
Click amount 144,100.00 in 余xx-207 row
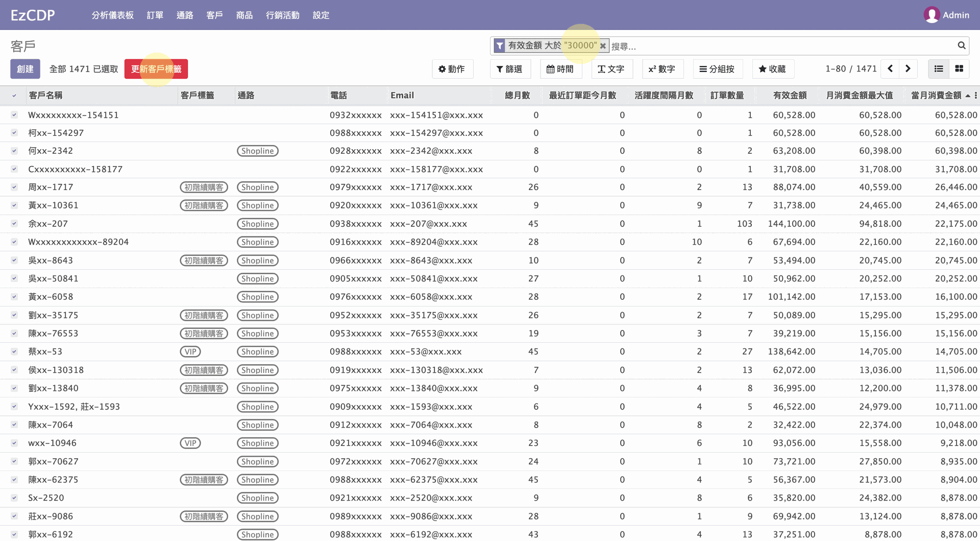coord(792,224)
